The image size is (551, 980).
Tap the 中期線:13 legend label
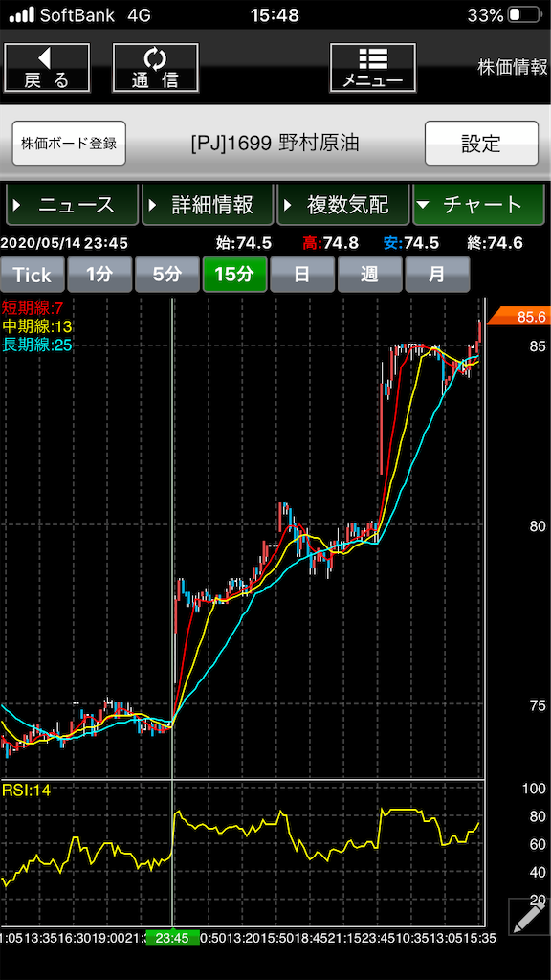pos(37,325)
